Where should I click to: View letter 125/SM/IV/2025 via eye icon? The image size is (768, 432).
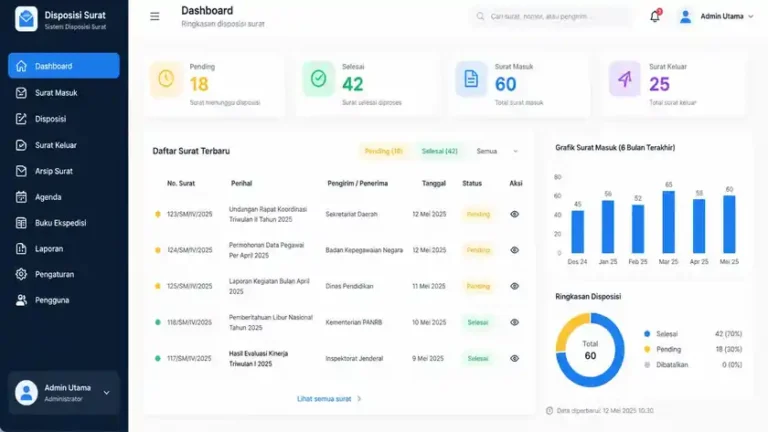pos(514,286)
